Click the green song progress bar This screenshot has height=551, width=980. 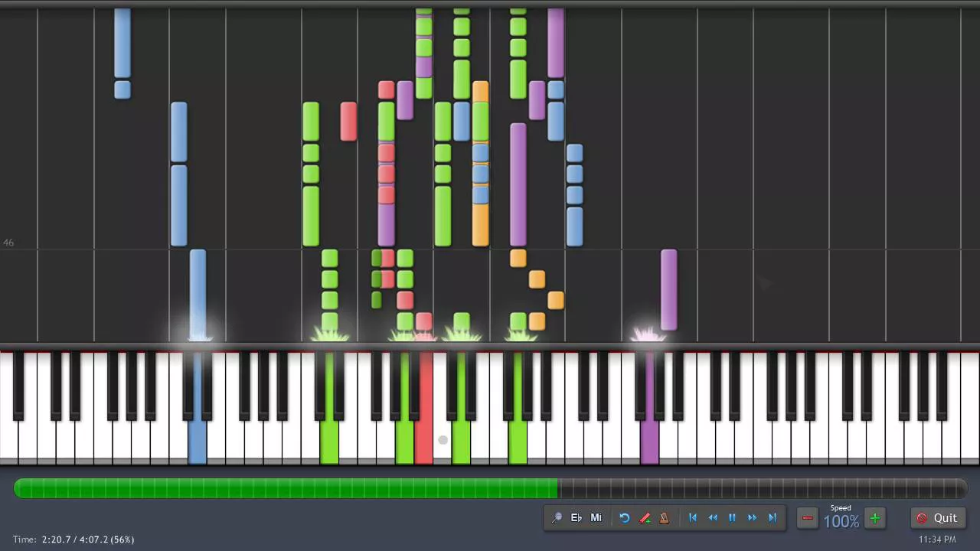point(490,488)
